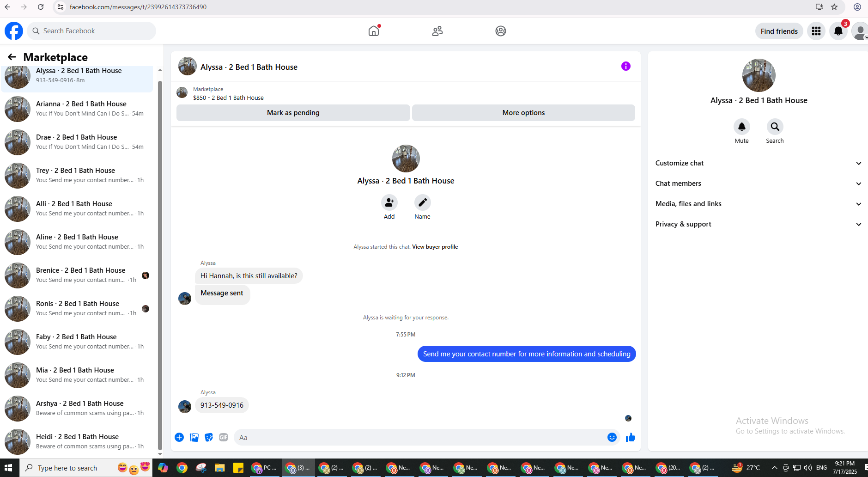
Task: Search in conversation magnifier icon
Action: [x=775, y=127]
